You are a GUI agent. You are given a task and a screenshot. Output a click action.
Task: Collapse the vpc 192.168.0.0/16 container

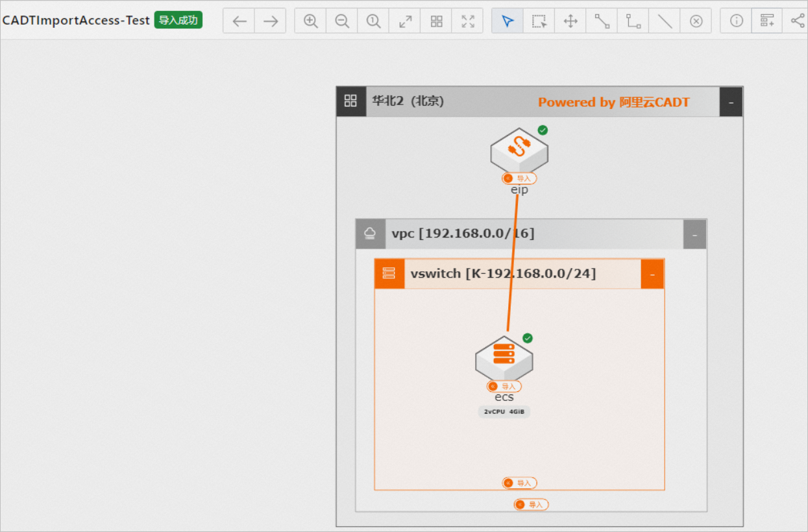tap(695, 234)
